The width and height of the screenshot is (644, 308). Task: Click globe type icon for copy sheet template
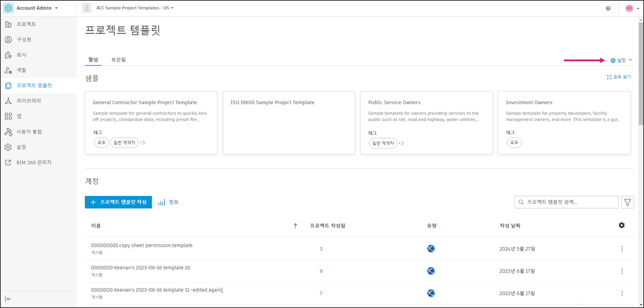[x=431, y=249]
